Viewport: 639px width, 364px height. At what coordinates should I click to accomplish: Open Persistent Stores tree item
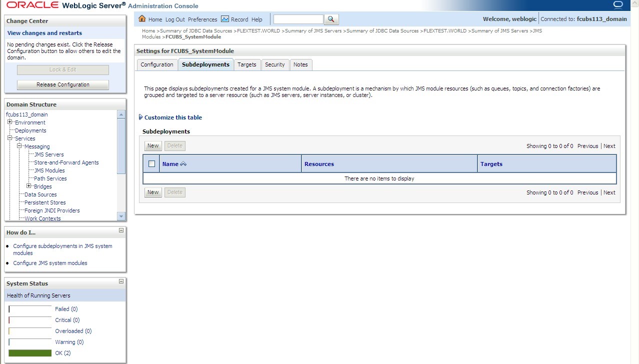(45, 202)
